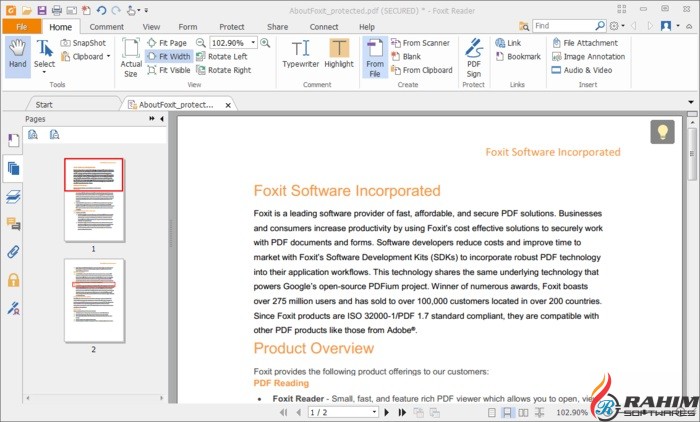
Task: Add a Bookmark
Action: click(x=518, y=56)
